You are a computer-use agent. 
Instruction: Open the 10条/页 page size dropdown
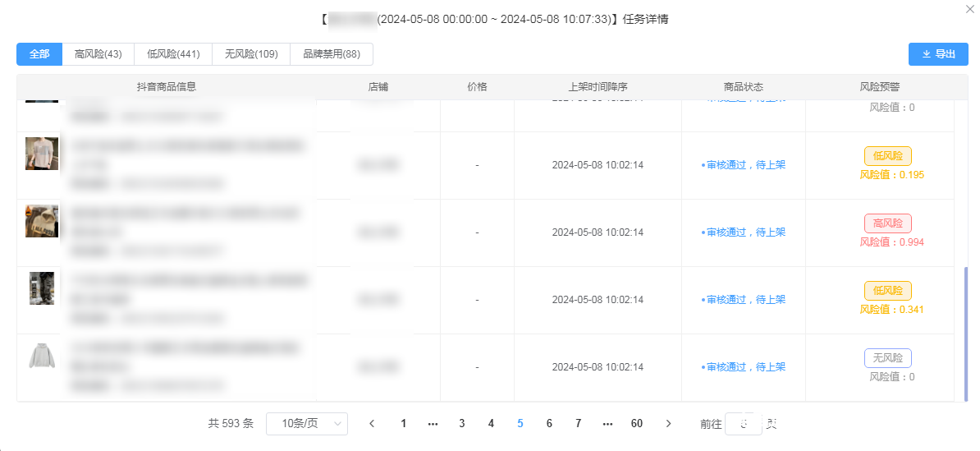[x=307, y=424]
